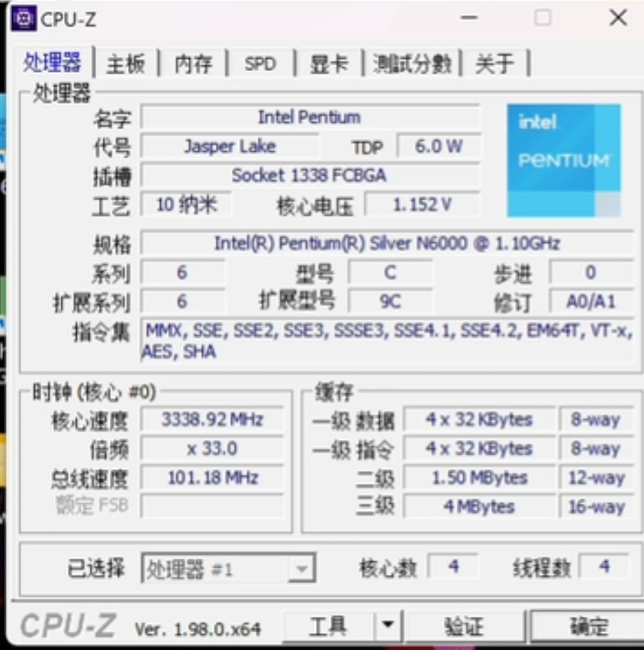Close the CPU-Z window
The image size is (644, 650).
click(618, 18)
